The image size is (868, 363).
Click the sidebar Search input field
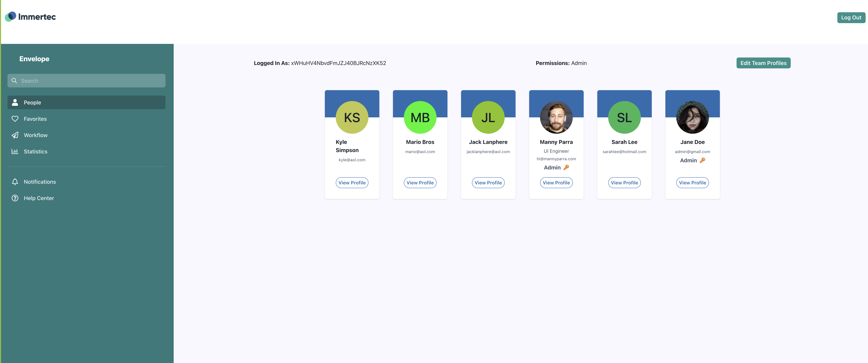tap(91, 81)
